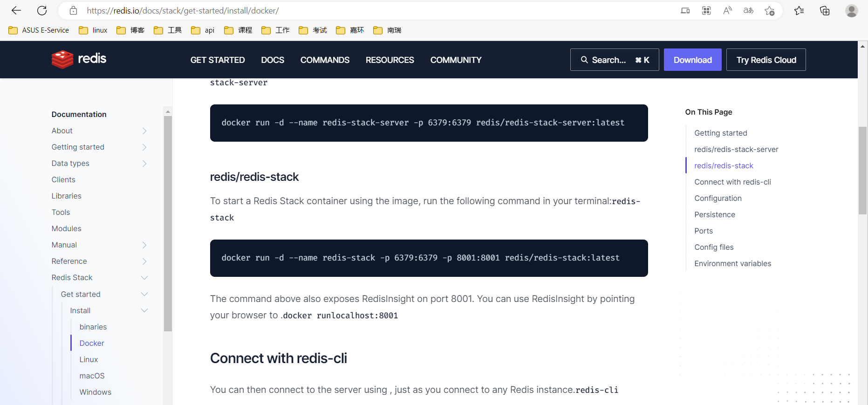Jump to redis/redis-stack-server in On This Page
Viewport: 868px width, 405px height.
point(736,150)
